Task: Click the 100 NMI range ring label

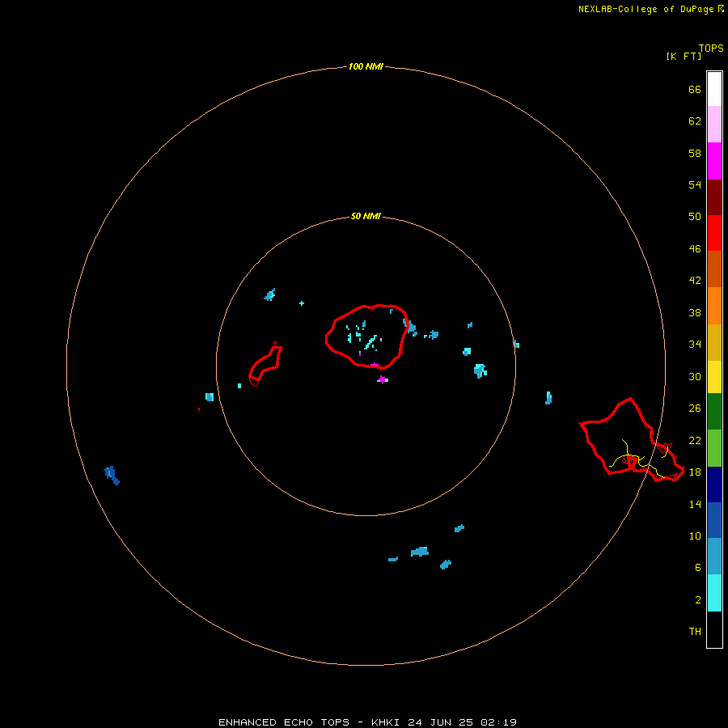Action: click(366, 66)
